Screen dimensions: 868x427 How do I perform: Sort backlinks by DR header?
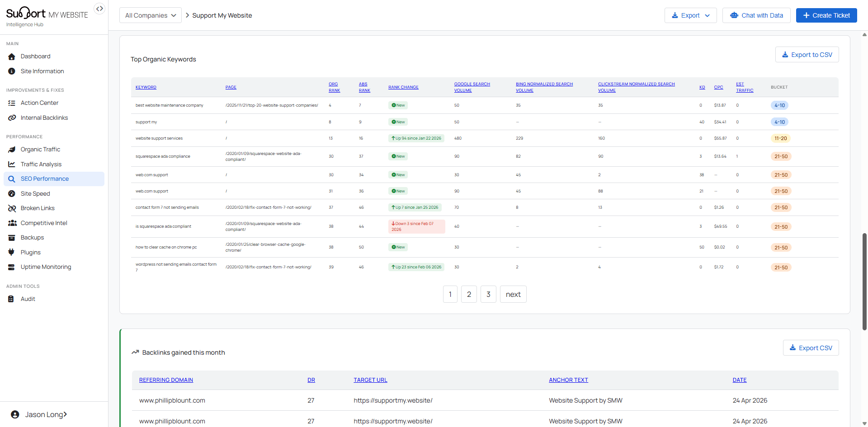pyautogui.click(x=311, y=380)
